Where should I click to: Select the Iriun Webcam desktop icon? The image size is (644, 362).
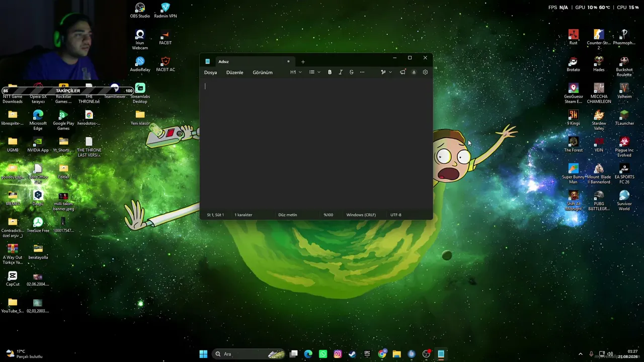(140, 40)
